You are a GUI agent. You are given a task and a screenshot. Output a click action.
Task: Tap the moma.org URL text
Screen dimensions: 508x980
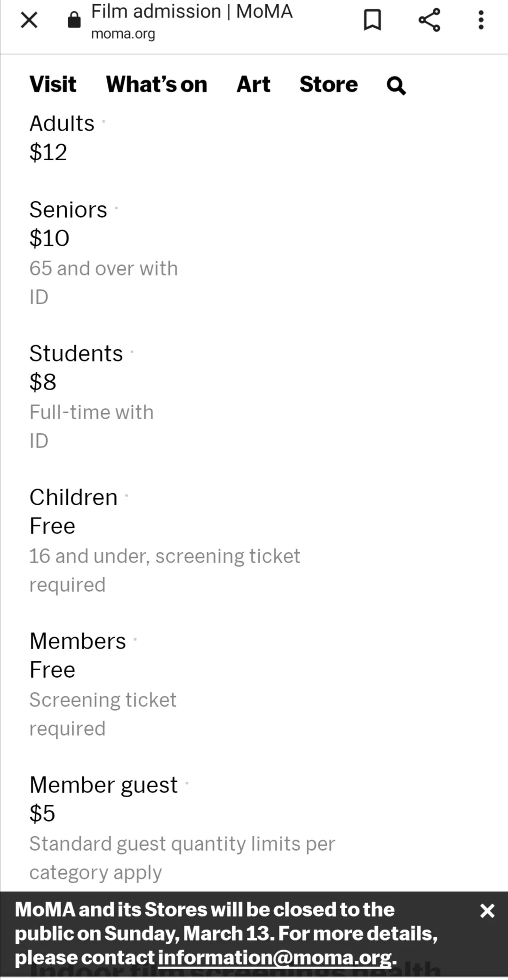[x=123, y=34]
